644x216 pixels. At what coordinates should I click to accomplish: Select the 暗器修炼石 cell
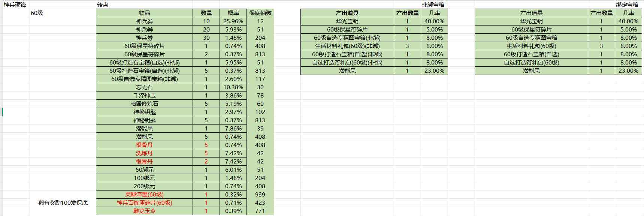pyautogui.click(x=144, y=104)
